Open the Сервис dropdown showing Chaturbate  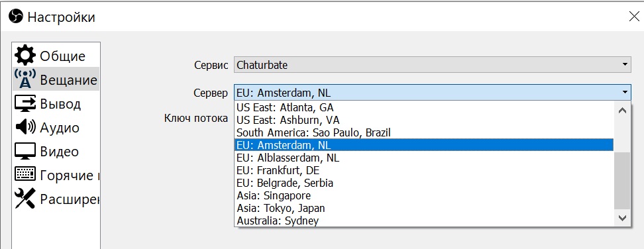433,65
